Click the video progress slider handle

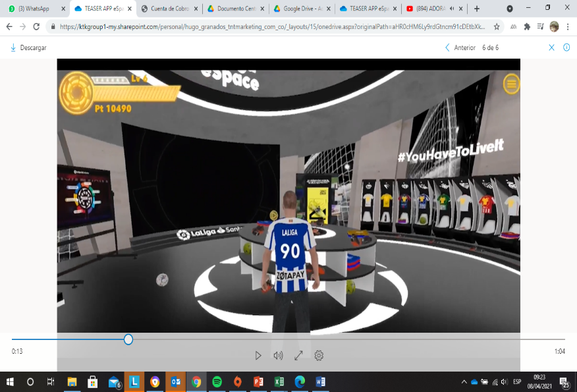(128, 339)
